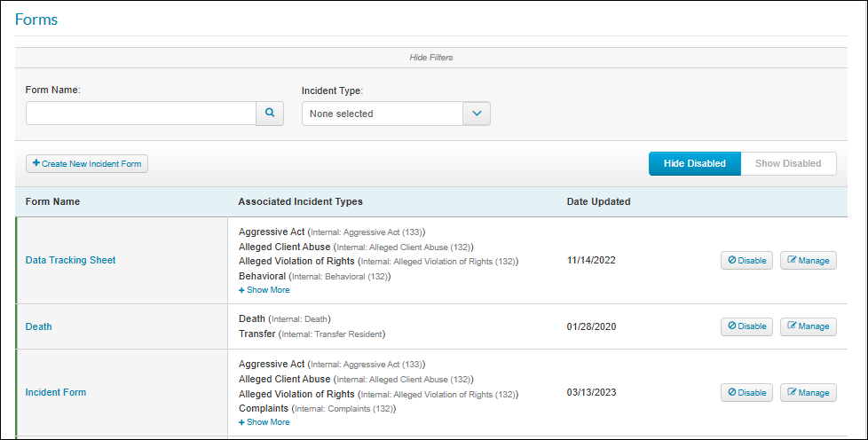
Task: Toggle Hide Disabled option
Action: coord(695,163)
